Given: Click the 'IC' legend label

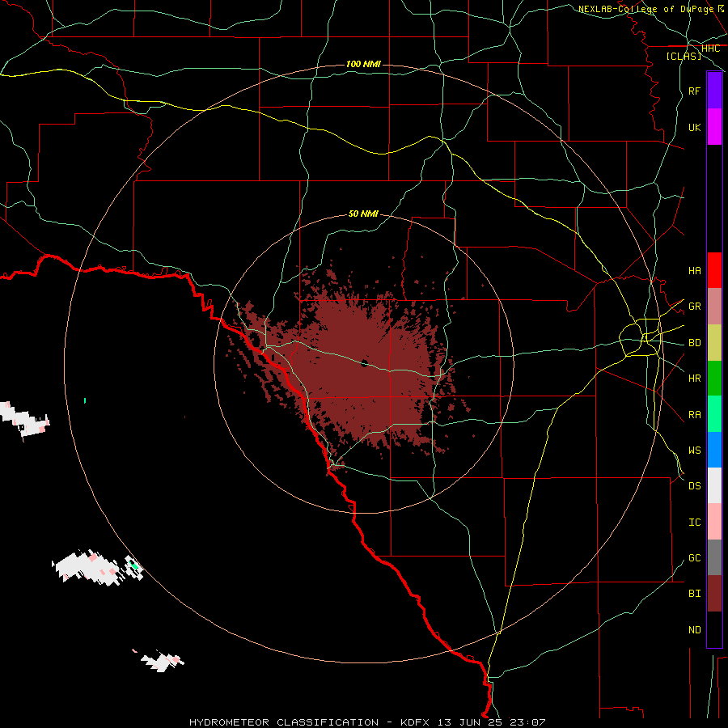Looking at the screenshot, I should point(694,523).
